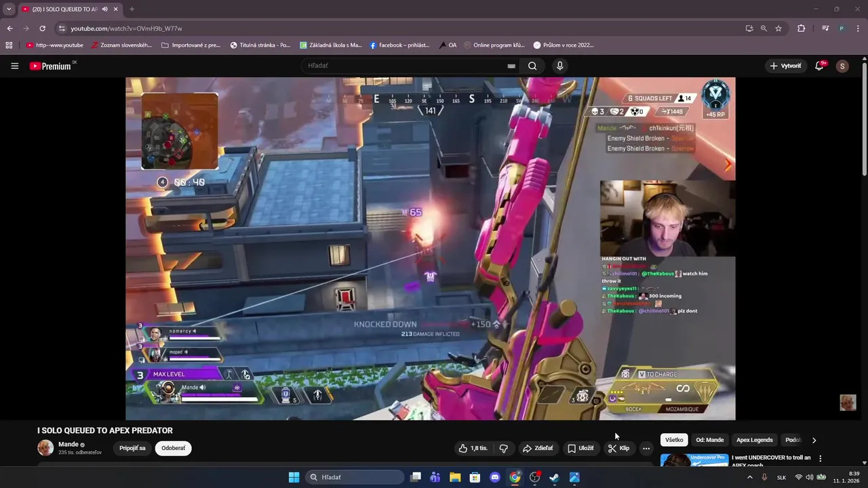Viewport: 868px width, 488px height.
Task: Open Steam from the taskbar
Action: click(x=554, y=477)
